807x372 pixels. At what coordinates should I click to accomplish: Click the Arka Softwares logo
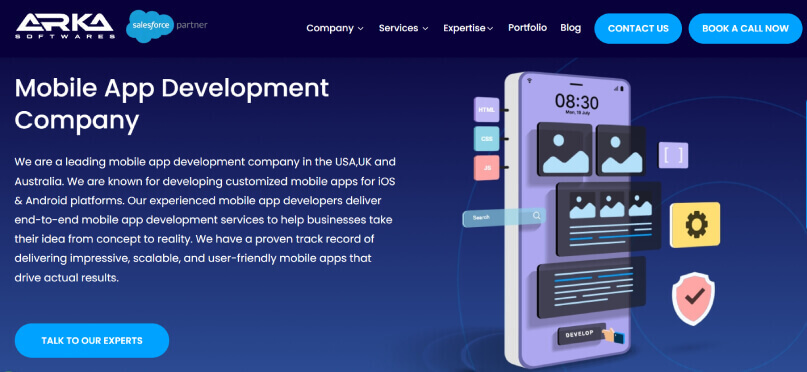pyautogui.click(x=65, y=26)
